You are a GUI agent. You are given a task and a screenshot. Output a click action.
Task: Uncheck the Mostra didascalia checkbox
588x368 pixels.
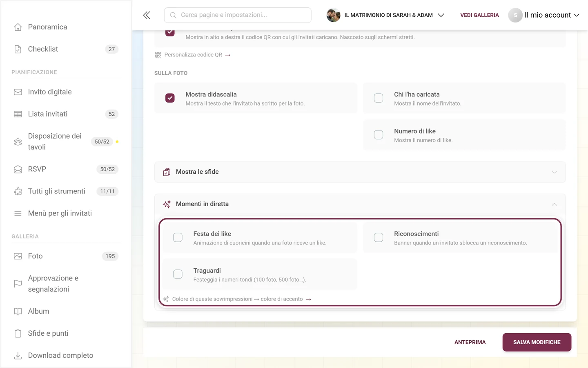pos(170,98)
